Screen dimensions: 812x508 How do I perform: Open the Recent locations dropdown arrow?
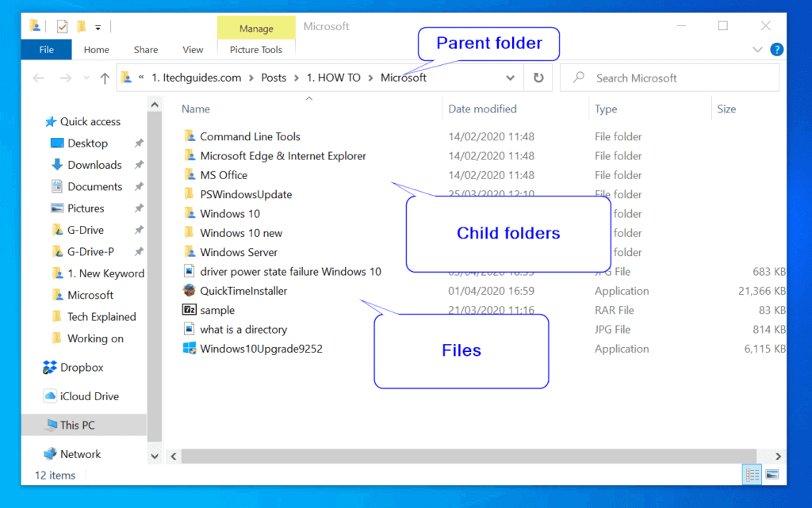[86, 78]
